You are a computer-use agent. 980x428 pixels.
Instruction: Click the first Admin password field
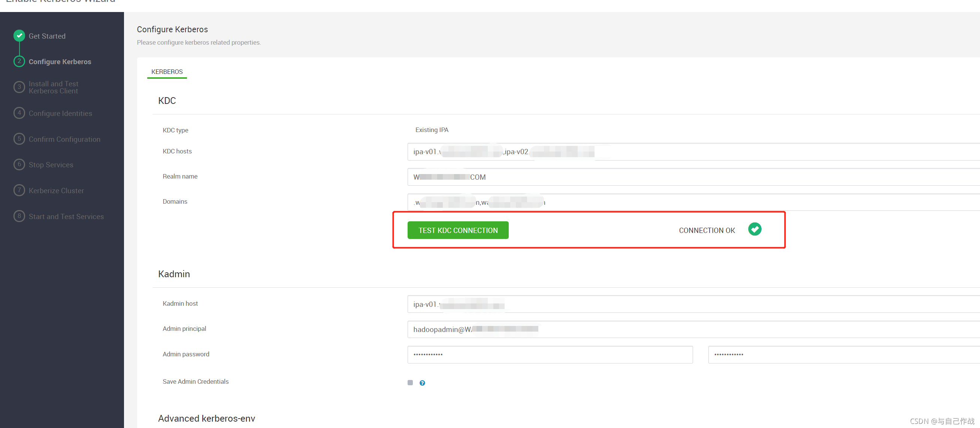pos(549,354)
